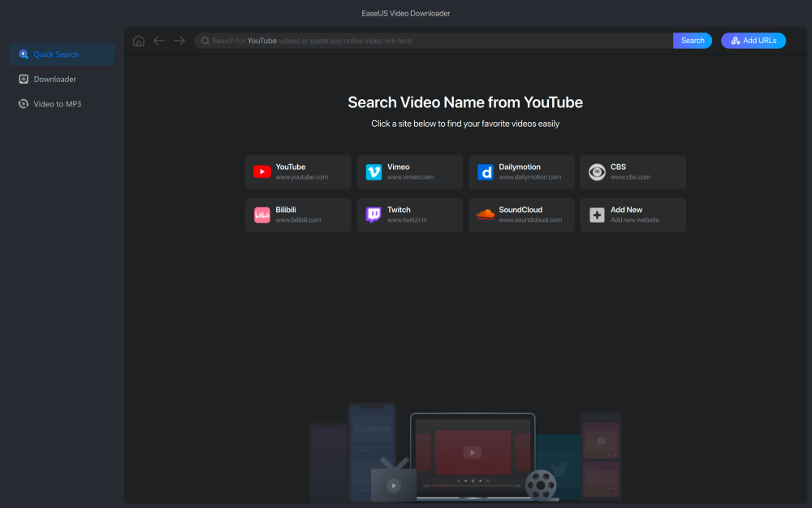
Task: Click the 'Bilibili' card title
Action: point(286,210)
